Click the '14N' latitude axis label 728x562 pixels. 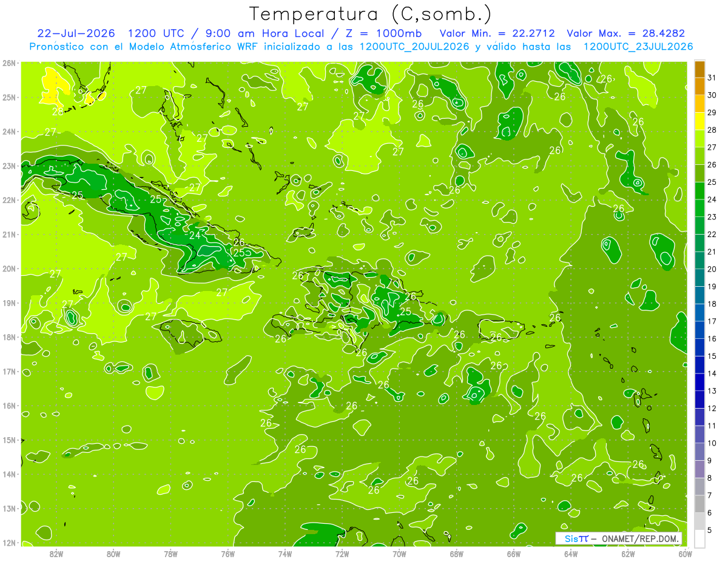8,474
